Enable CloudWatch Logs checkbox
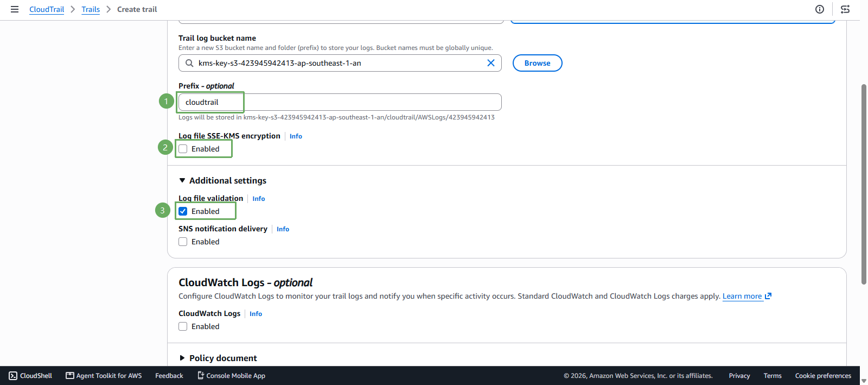This screenshot has width=868, height=385. (183, 326)
